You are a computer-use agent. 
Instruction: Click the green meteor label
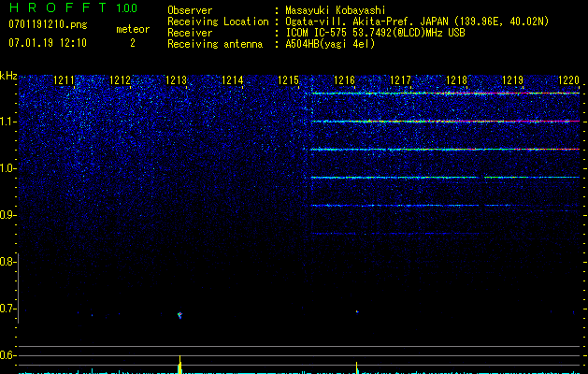click(133, 29)
